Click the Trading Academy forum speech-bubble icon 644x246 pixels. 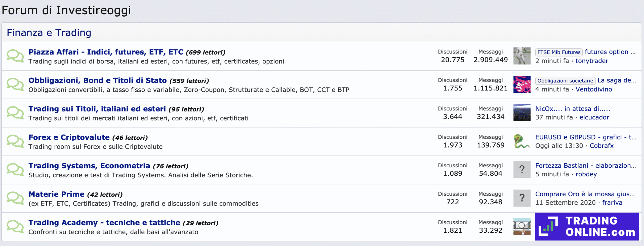pyautogui.click(x=15, y=226)
